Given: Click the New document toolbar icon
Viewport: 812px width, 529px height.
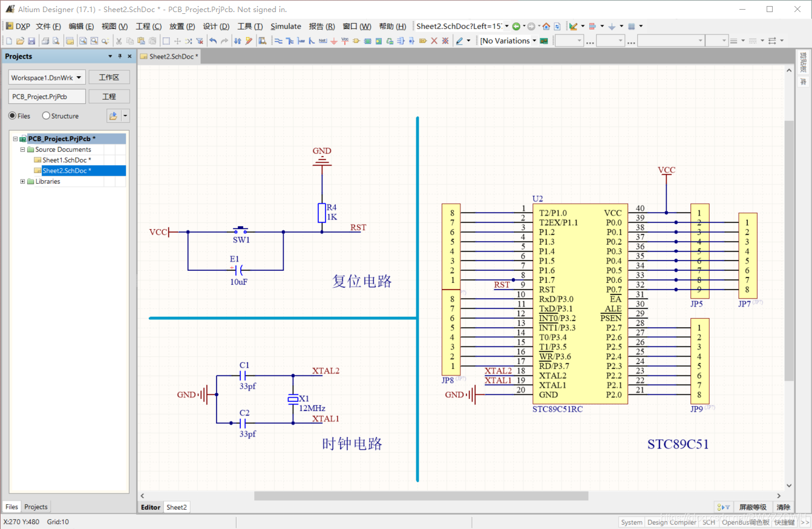Looking at the screenshot, I should pos(8,41).
